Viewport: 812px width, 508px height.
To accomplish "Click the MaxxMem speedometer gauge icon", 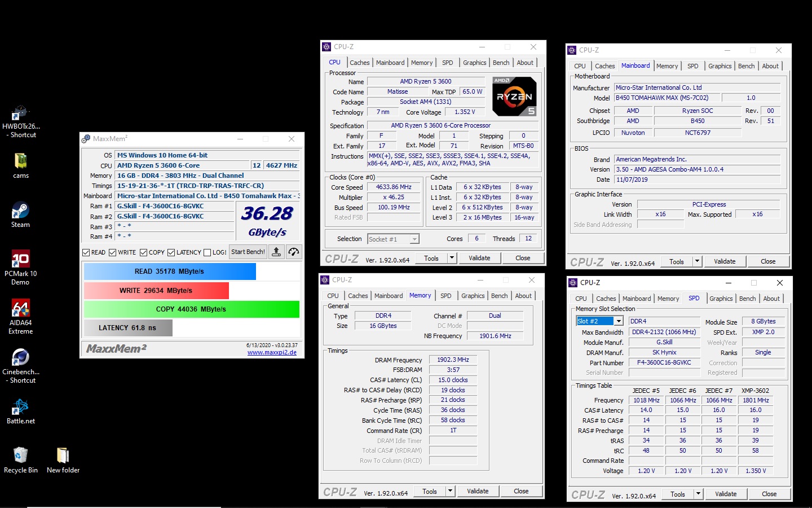I will (x=294, y=252).
